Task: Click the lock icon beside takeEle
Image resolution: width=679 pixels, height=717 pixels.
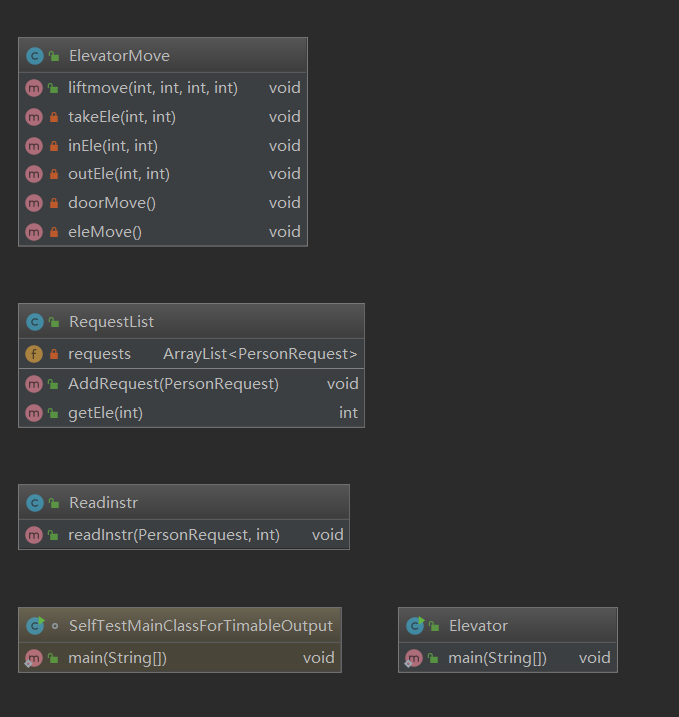Action: click(x=54, y=117)
